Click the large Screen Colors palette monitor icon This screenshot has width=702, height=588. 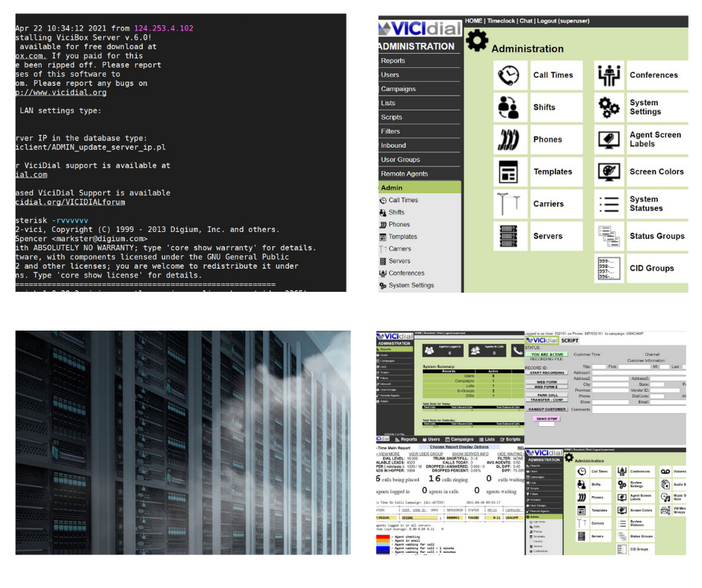pos(610,172)
